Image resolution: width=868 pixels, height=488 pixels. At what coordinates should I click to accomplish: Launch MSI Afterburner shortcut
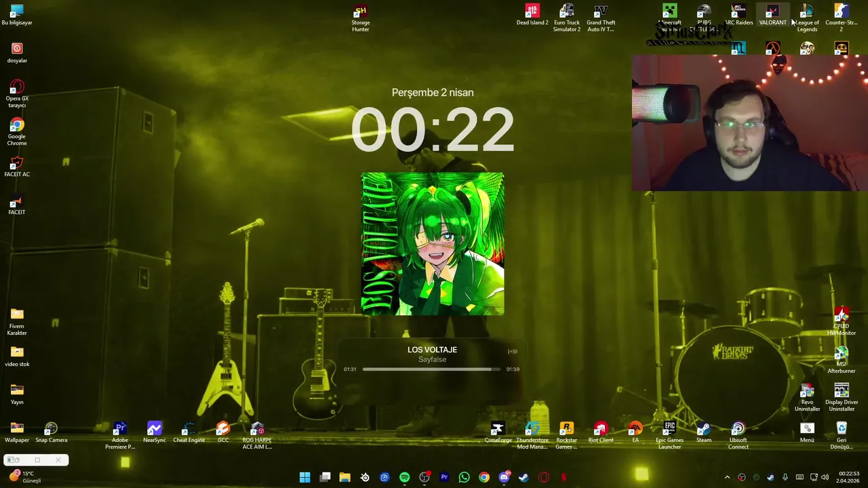click(x=842, y=359)
